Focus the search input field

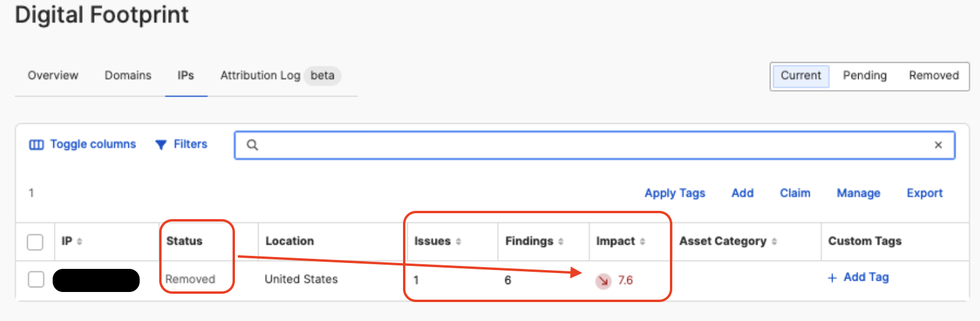[x=595, y=145]
